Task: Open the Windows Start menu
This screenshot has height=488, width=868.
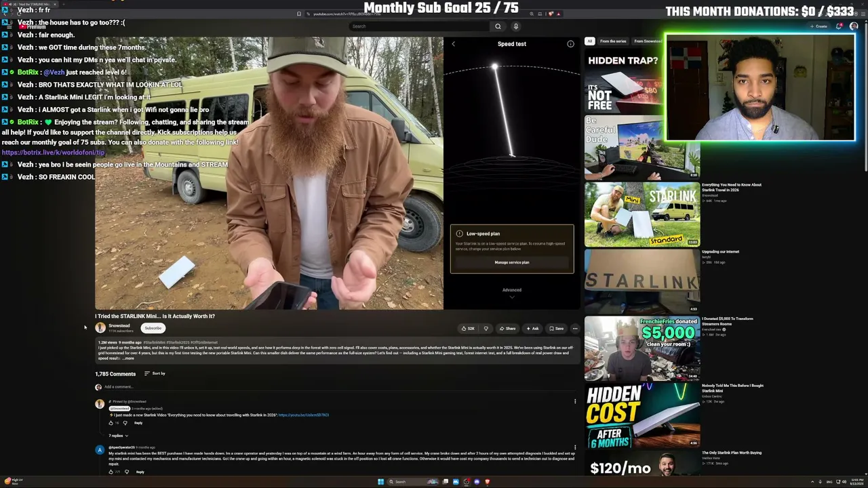Action: [x=380, y=482]
